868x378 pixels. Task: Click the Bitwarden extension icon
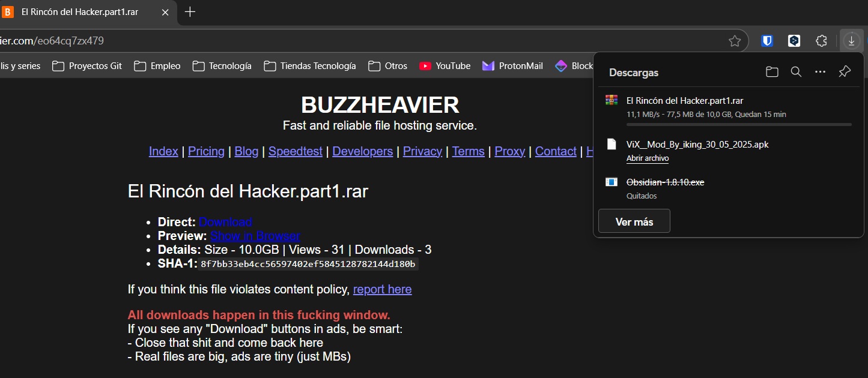click(x=766, y=41)
